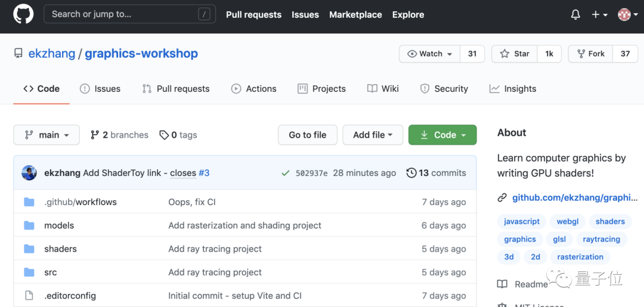Expand the main branch selector
Viewport: 644px width, 307px height.
click(x=46, y=135)
